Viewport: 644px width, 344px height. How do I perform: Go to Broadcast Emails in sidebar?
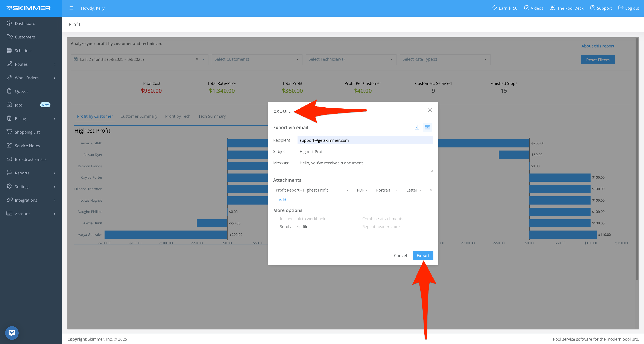coord(30,159)
